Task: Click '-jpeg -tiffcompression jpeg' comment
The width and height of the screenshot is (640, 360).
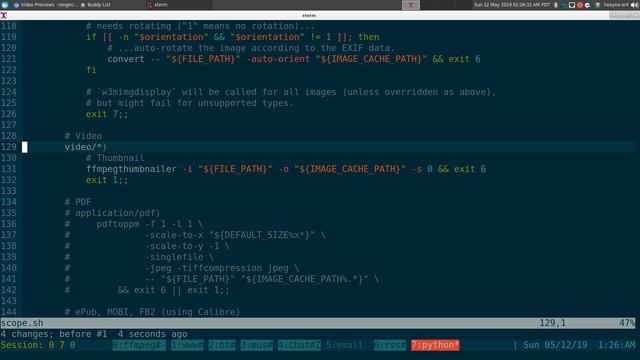Action: click(217, 268)
